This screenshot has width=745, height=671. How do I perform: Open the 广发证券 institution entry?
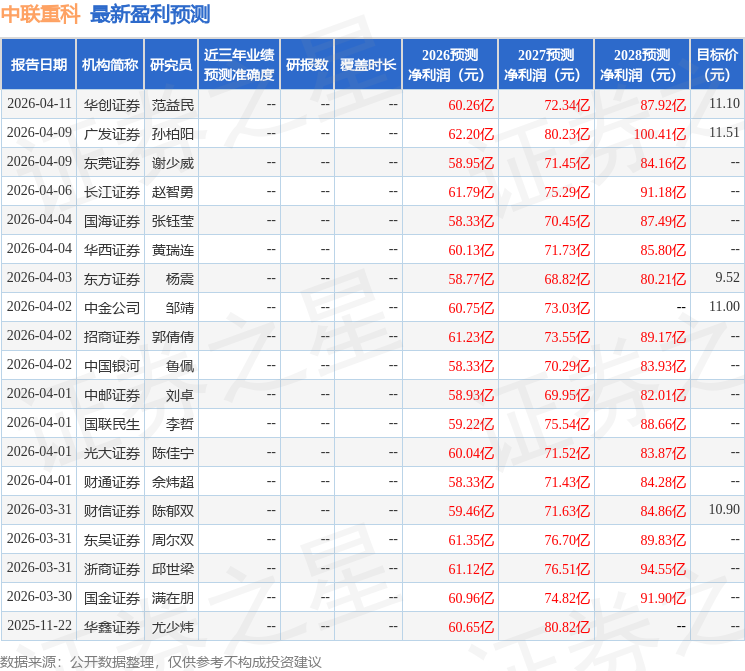(111, 133)
